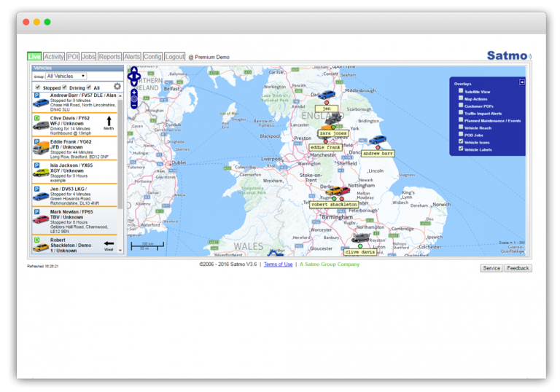Click the Logout tab
The height and width of the screenshot is (392, 560).
(x=175, y=56)
